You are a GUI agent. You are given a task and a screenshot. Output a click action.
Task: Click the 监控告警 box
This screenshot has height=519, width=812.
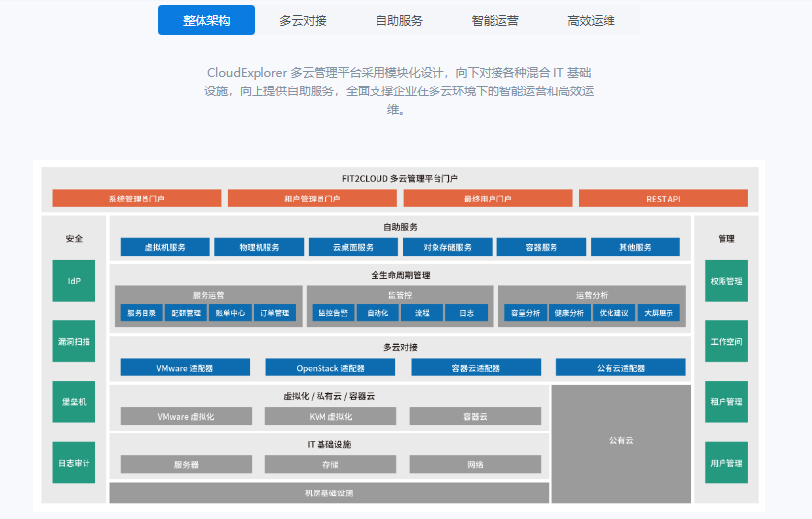333,313
